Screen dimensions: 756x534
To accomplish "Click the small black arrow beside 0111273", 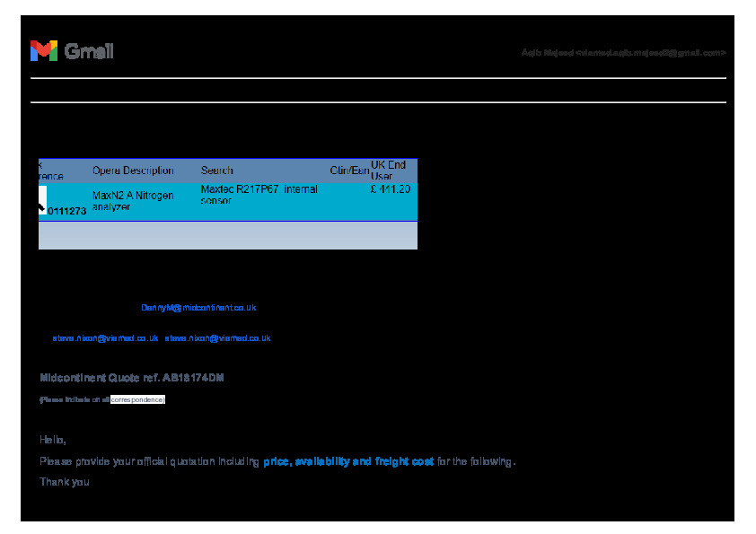I will tap(41, 209).
